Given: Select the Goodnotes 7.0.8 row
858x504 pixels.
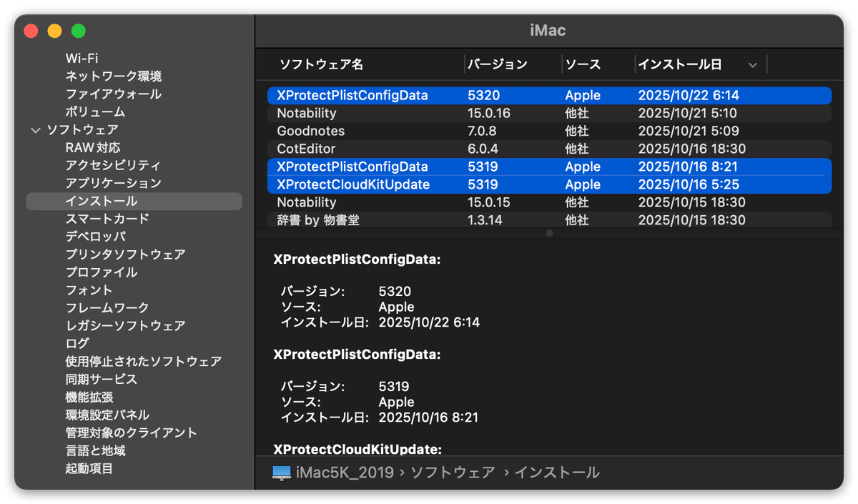Looking at the screenshot, I should 549,132.
